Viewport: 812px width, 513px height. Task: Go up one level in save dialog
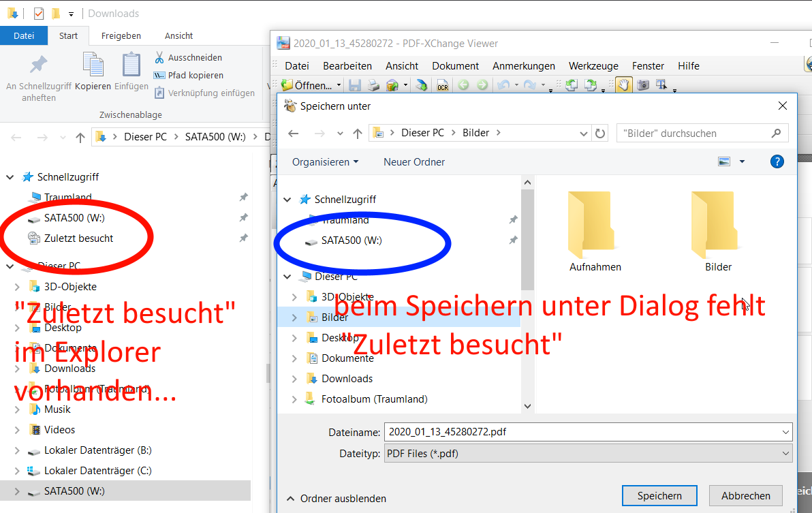pyautogui.click(x=358, y=133)
